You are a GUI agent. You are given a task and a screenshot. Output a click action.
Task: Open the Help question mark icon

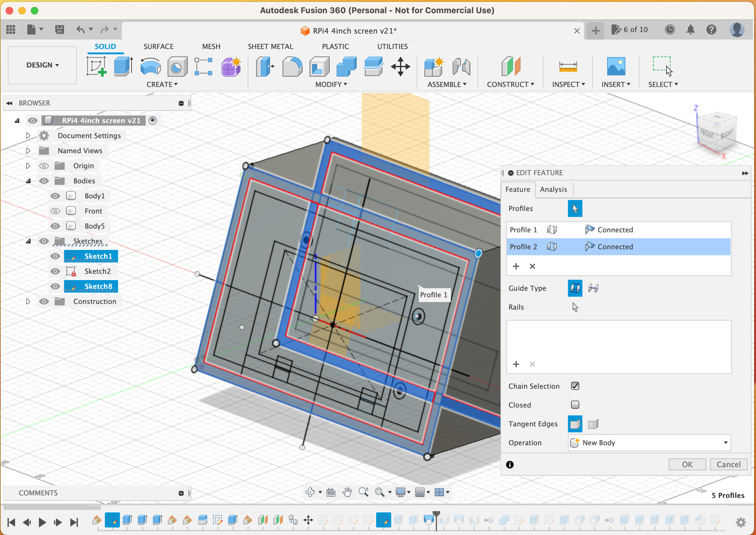tap(711, 30)
